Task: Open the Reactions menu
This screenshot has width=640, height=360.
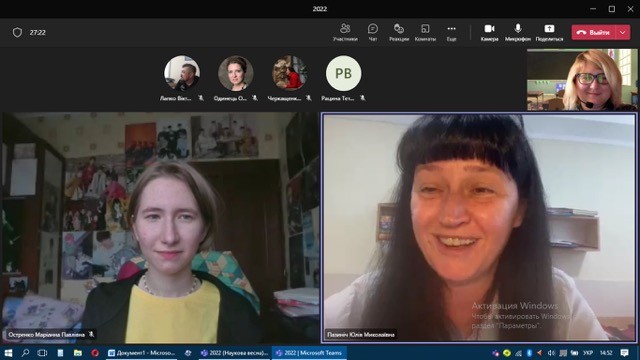Action: pyautogui.click(x=399, y=32)
